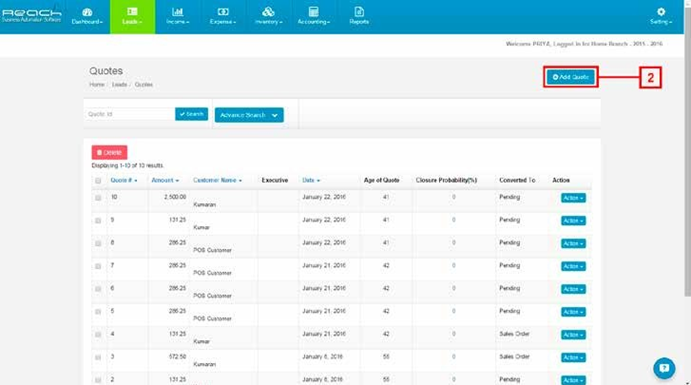Image resolution: width=691 pixels, height=385 pixels.
Task: Click the Age of Quote column header
Action: point(381,180)
